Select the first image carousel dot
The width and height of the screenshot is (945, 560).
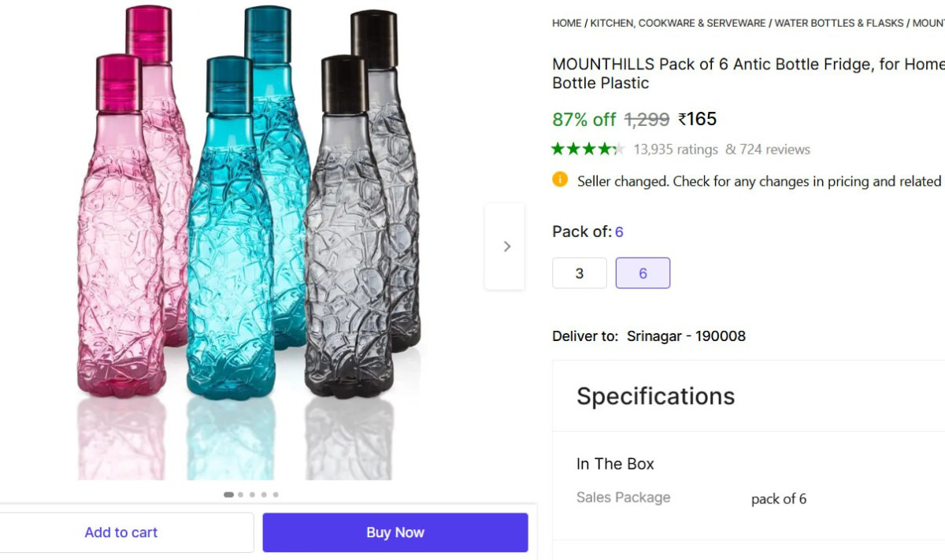click(x=228, y=495)
